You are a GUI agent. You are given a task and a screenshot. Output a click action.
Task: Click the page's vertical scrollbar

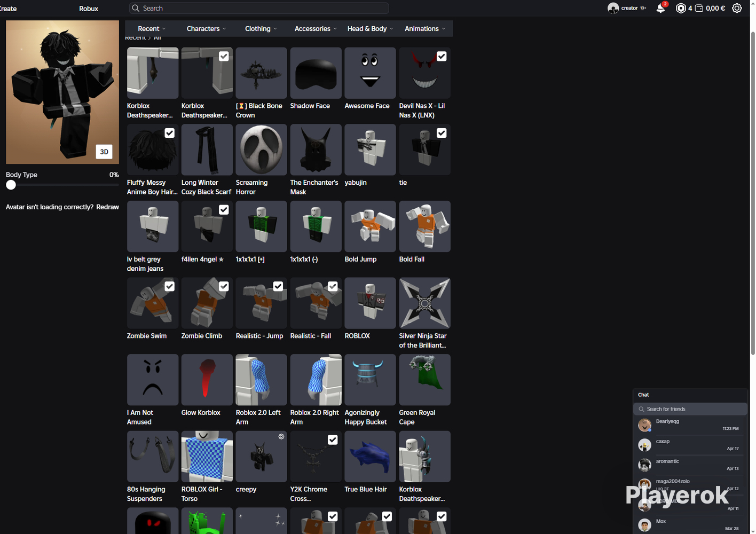point(753,193)
